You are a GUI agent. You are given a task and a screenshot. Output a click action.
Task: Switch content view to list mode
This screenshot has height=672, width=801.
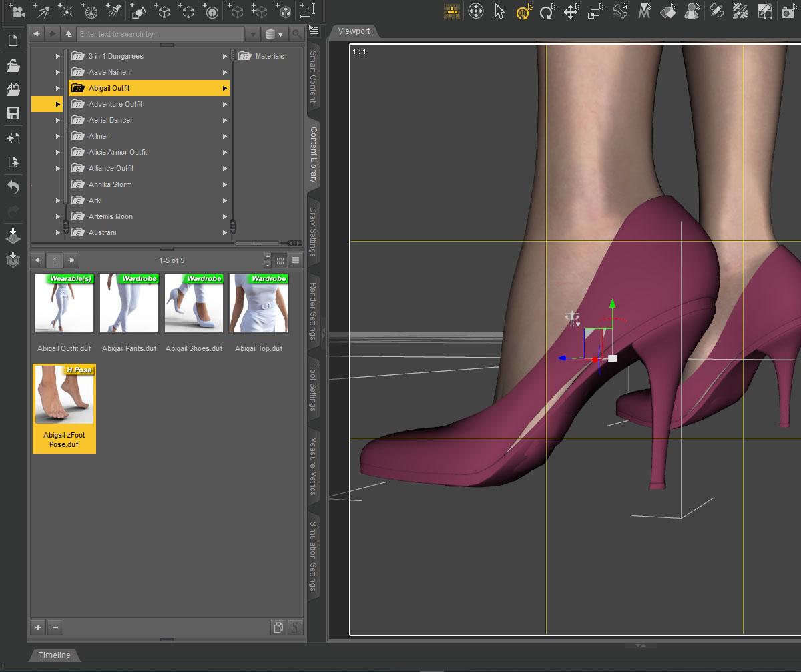pyautogui.click(x=296, y=260)
